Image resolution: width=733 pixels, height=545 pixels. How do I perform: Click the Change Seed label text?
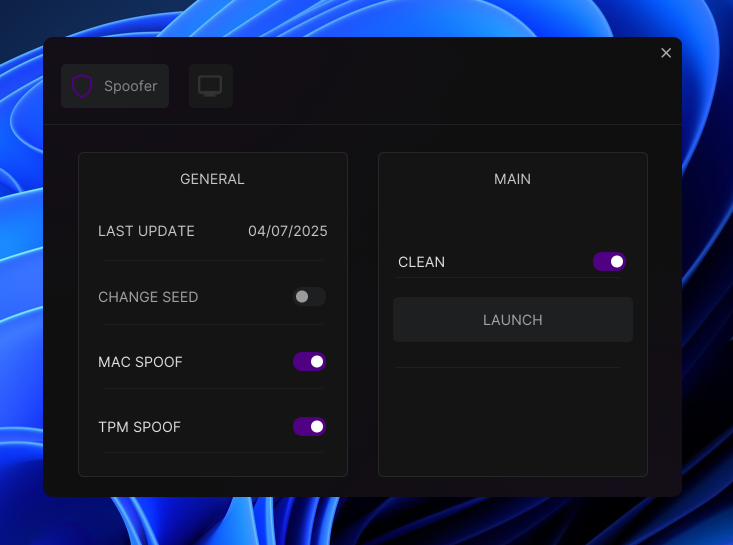click(148, 297)
